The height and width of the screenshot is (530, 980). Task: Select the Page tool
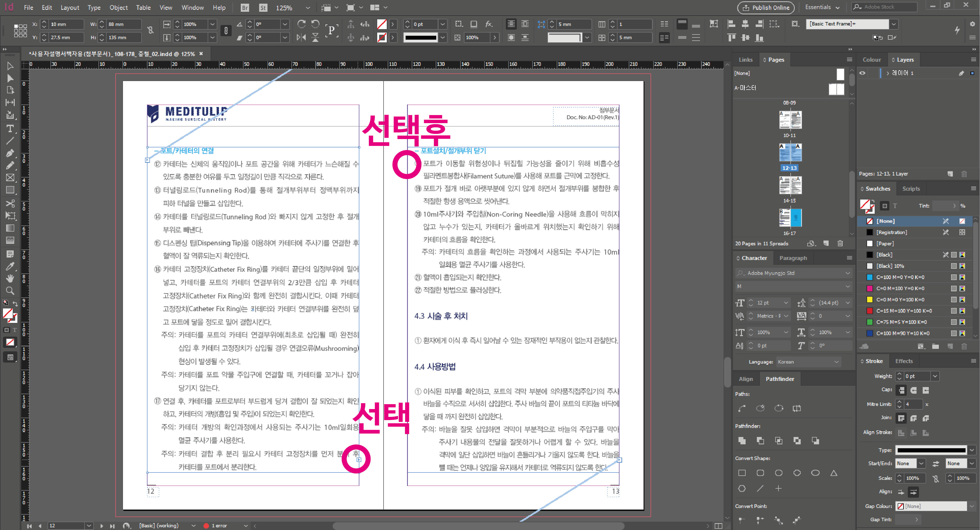point(10,90)
